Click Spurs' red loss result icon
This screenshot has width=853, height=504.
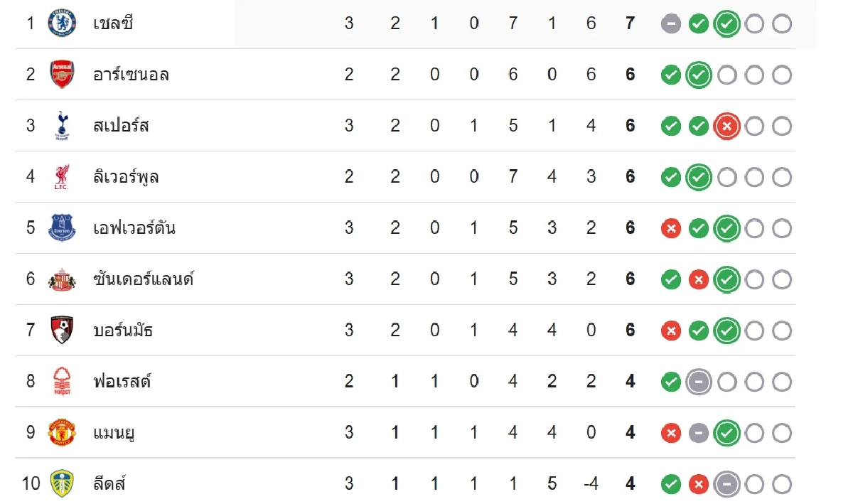tap(726, 127)
